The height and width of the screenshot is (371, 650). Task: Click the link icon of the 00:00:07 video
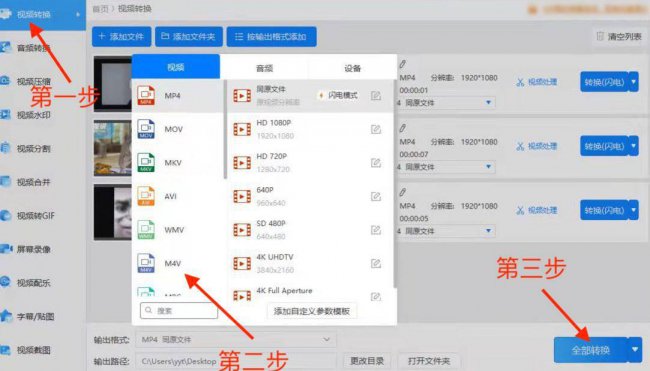pyautogui.click(x=403, y=129)
